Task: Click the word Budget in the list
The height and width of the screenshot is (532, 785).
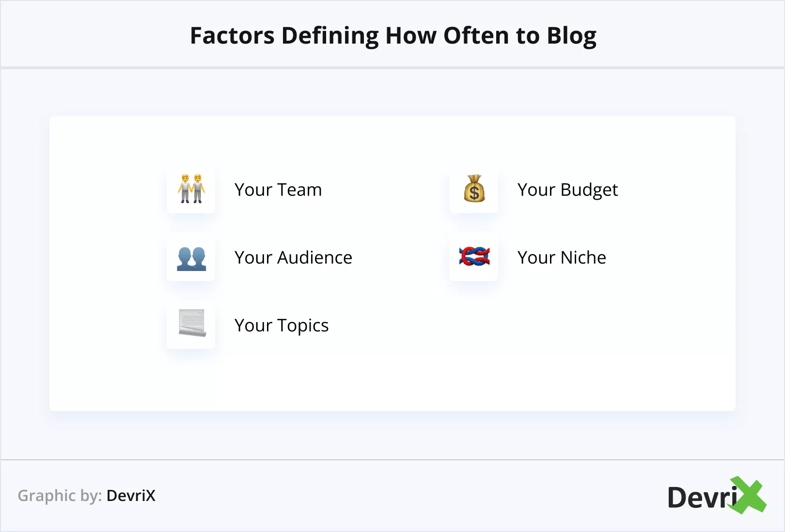Action: (589, 190)
